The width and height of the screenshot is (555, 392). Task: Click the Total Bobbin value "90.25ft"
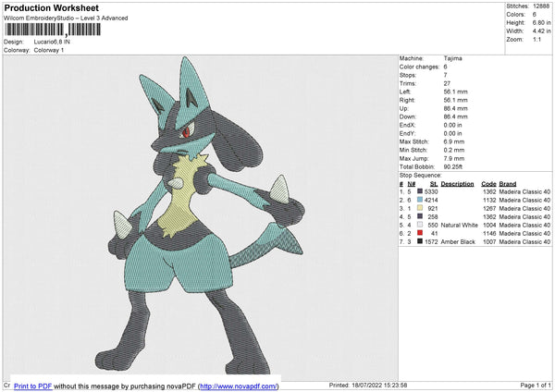click(453, 166)
